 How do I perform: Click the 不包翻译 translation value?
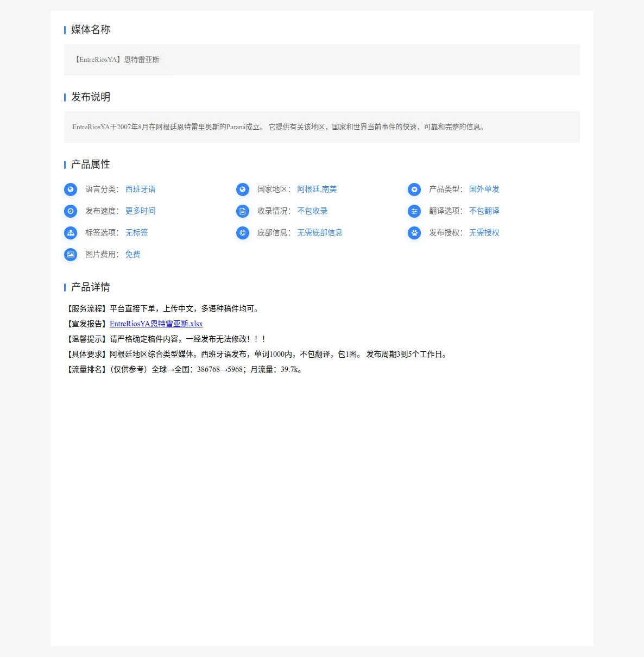484,211
